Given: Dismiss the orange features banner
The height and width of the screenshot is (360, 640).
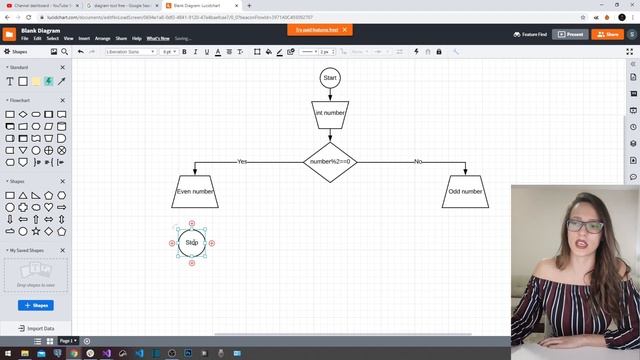Looking at the screenshot, I should point(345,30).
